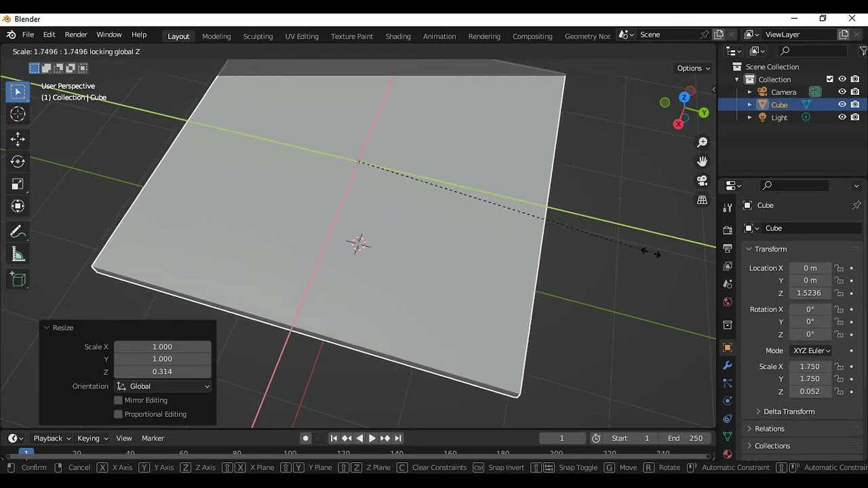Jump to the timeline start
This screenshot has width=868, height=488.
[x=334, y=439]
